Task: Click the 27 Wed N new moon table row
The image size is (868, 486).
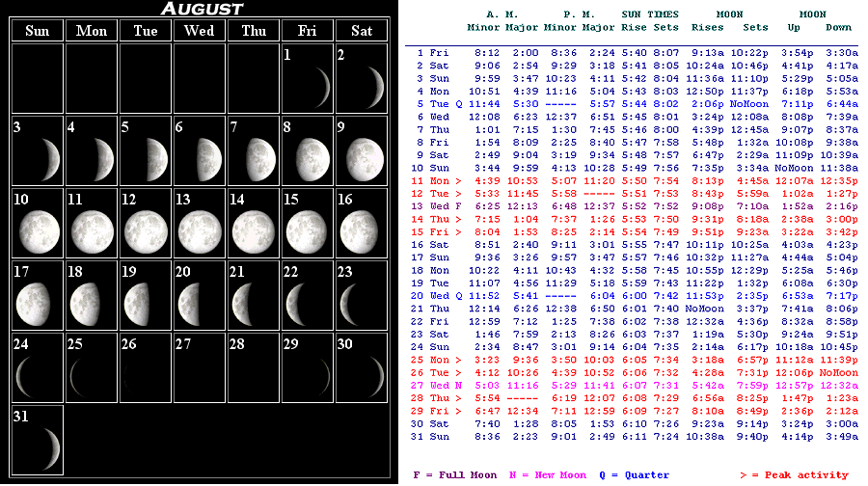Action: click(634, 384)
